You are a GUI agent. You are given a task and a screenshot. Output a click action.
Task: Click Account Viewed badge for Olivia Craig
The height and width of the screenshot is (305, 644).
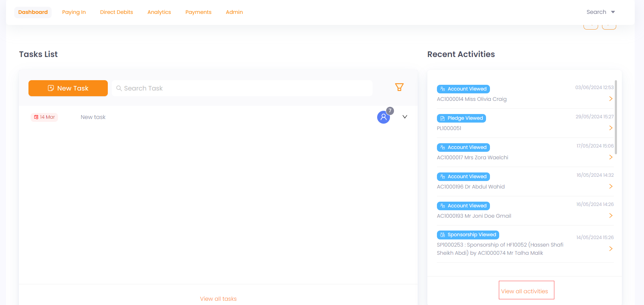coord(463,89)
